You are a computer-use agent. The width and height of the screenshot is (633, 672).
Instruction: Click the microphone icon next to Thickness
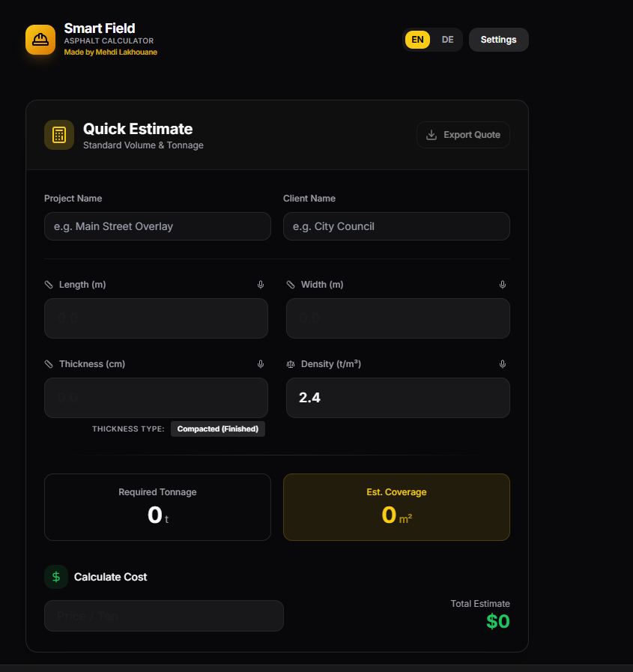pyautogui.click(x=261, y=364)
